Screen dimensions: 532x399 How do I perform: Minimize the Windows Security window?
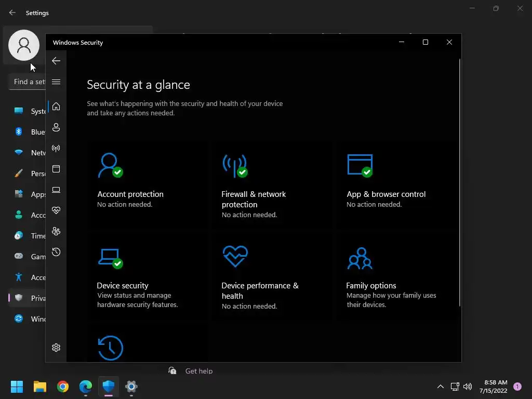pos(402,42)
